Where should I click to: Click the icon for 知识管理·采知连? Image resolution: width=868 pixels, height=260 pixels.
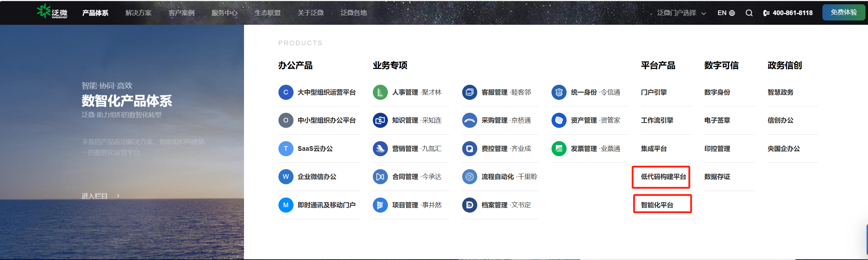click(x=380, y=120)
